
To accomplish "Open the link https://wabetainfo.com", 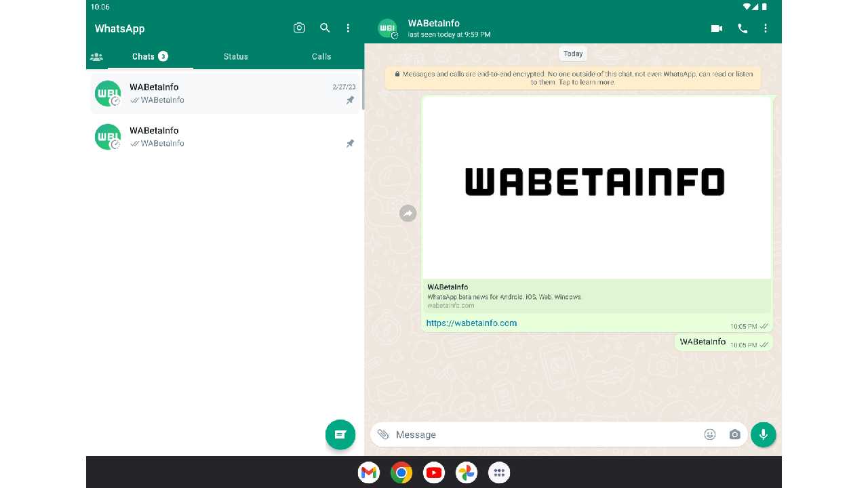I will (471, 323).
